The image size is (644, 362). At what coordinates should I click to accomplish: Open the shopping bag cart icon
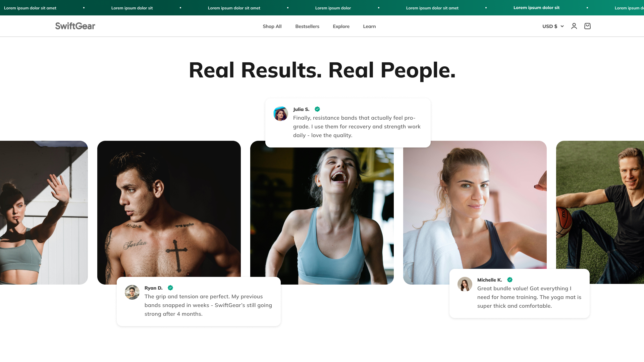[587, 26]
